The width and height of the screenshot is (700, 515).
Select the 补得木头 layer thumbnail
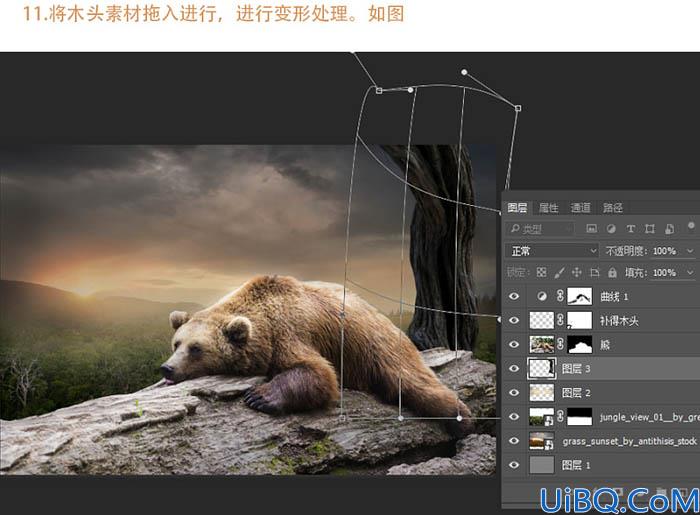[542, 320]
